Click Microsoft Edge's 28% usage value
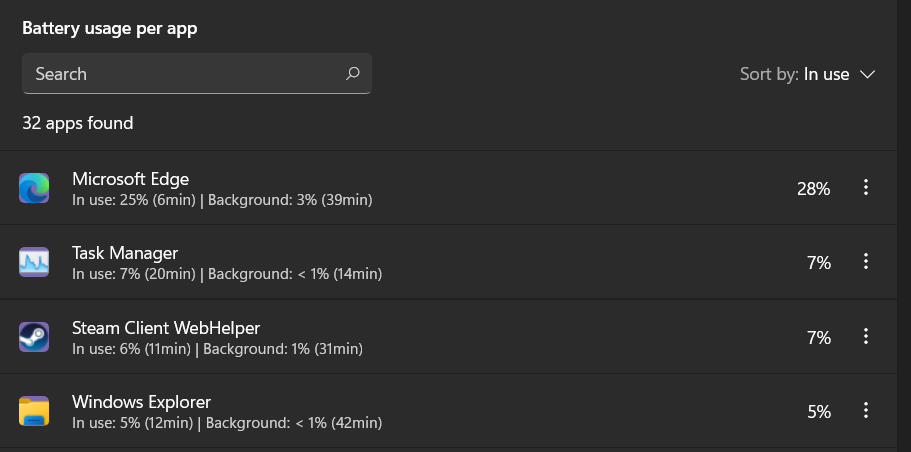This screenshot has height=452, width=911. 813,188
